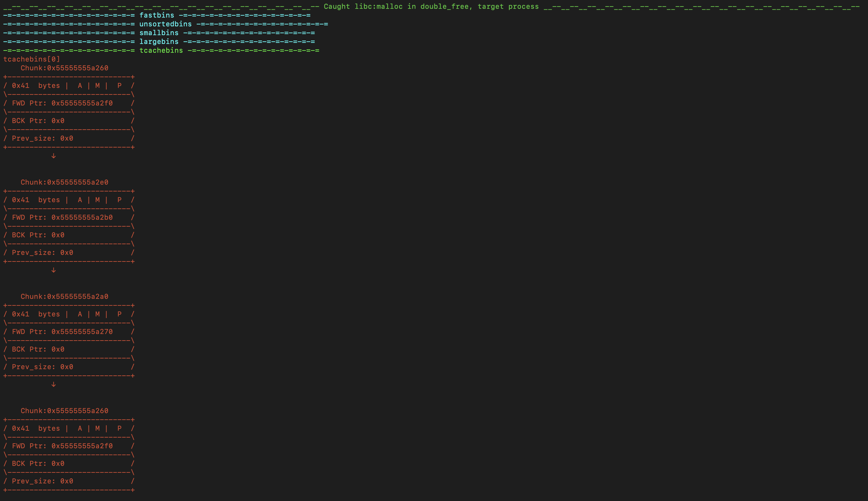This screenshot has width=868, height=501.
Task: Click the P flag on the bottom chunk
Action: (119, 428)
